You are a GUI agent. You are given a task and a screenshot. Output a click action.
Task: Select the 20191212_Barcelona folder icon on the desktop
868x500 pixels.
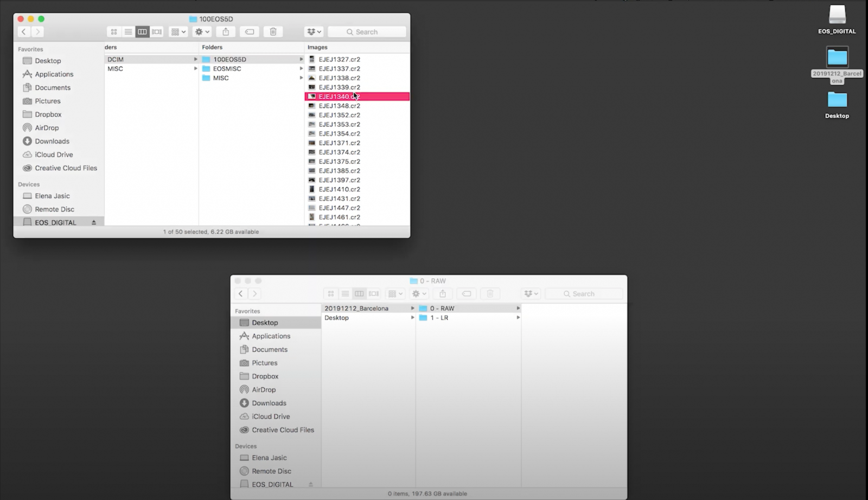pos(837,57)
